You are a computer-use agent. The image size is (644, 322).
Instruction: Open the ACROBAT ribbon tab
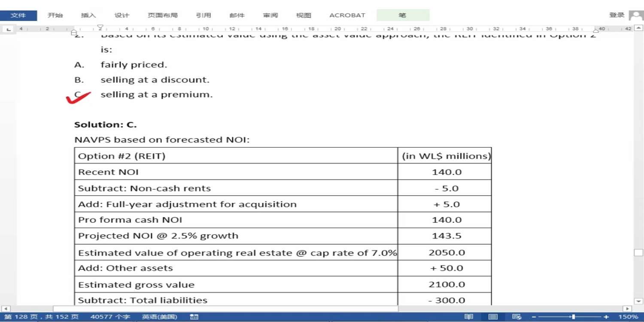pos(347,15)
